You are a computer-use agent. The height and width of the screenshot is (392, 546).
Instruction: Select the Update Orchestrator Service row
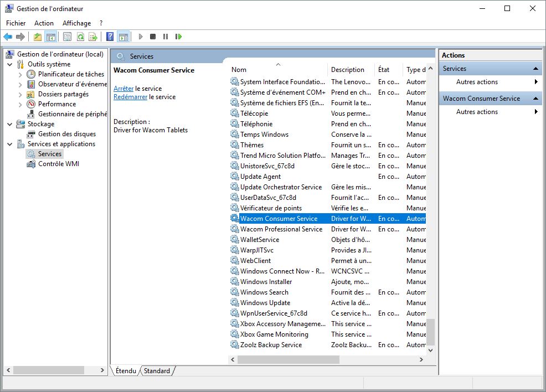(328, 187)
